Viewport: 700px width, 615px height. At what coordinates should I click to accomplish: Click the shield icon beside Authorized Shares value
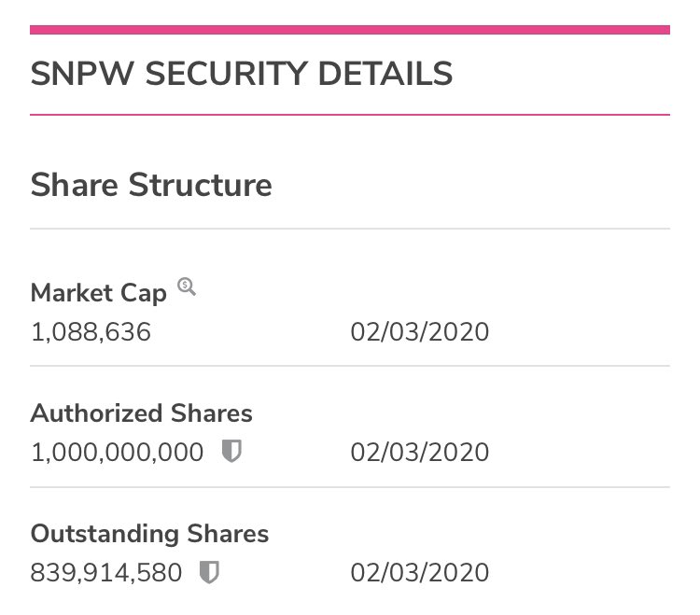231,452
